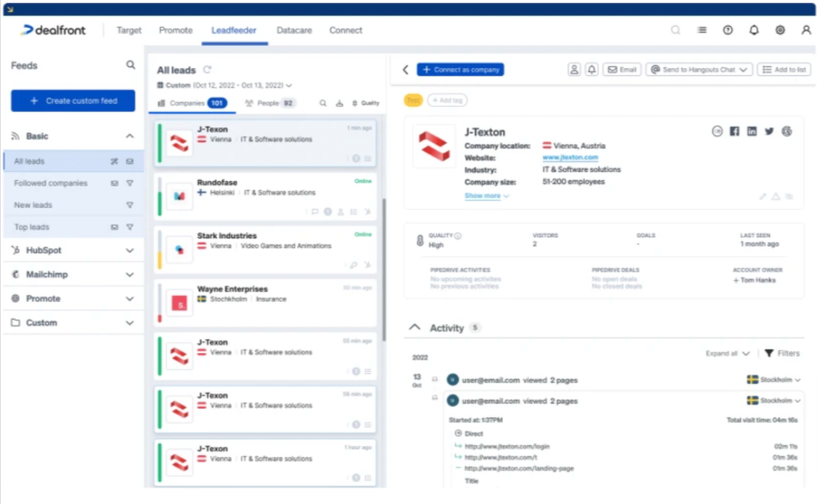Click the warning triangle icon in the company card
The height and width of the screenshot is (504, 817).
[775, 197]
